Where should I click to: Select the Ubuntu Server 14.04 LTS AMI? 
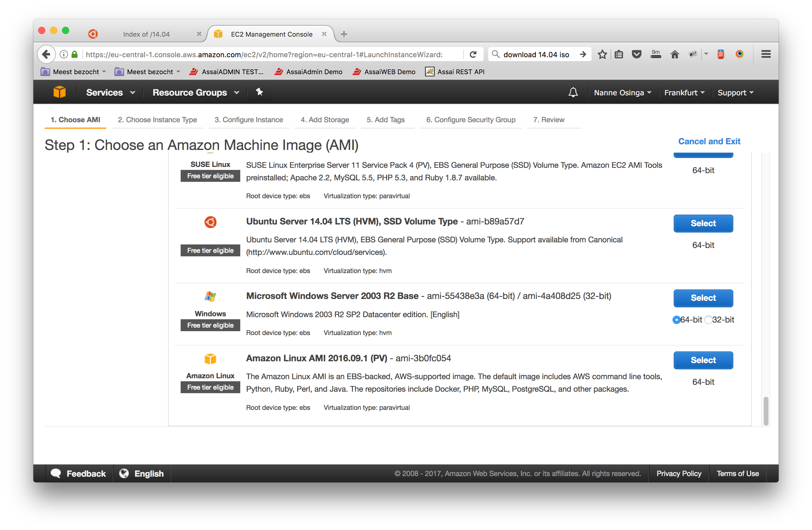click(x=703, y=224)
